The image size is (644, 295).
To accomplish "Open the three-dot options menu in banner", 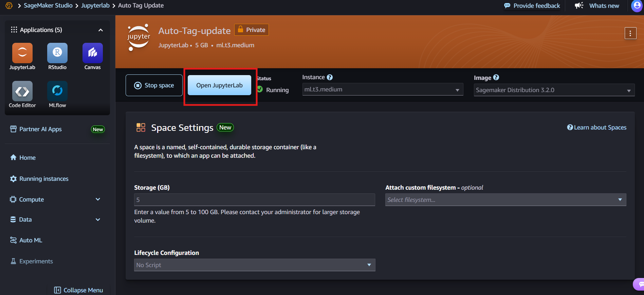I will (630, 33).
